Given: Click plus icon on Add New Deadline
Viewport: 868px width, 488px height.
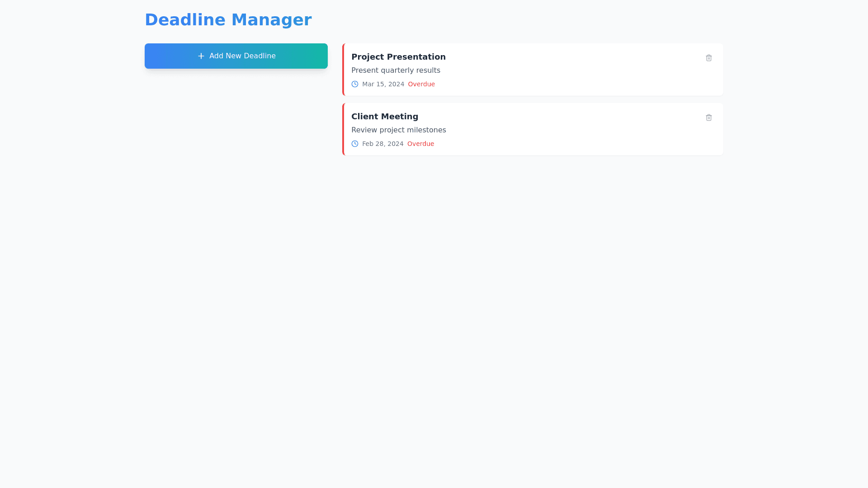Looking at the screenshot, I should coord(201,56).
